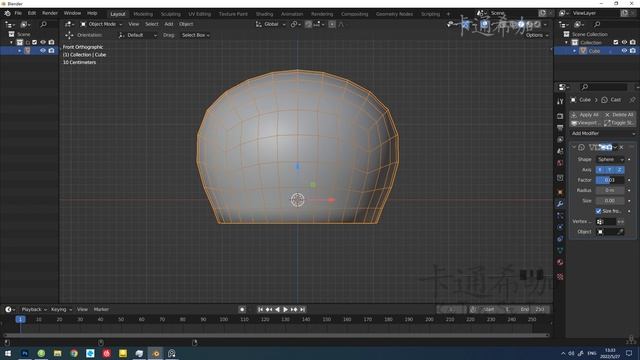Toggle eye of selected object in left outliner
Screen dimensions: 640x360
[43, 51]
